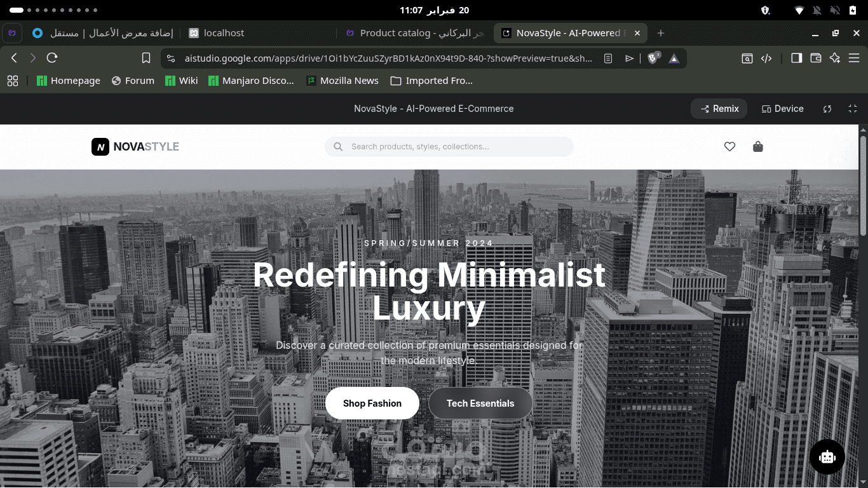Toggle the browser sidebar panel
Screen dimensions: 868x488
796,58
